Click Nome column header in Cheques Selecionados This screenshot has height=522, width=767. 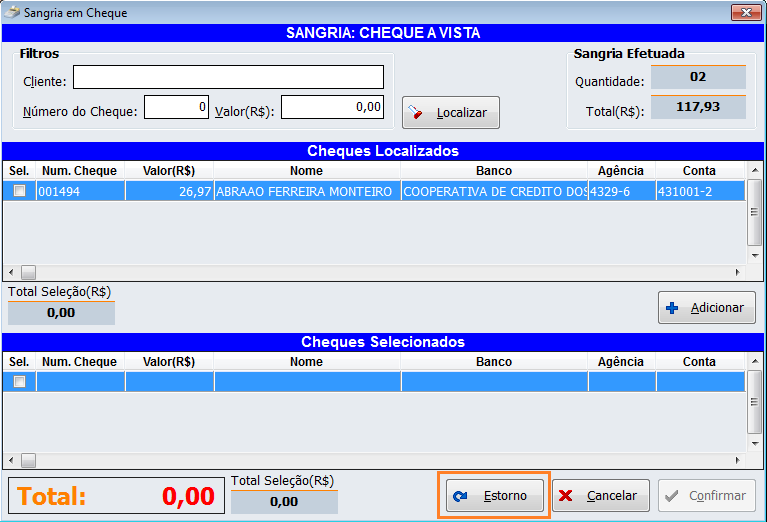307,362
